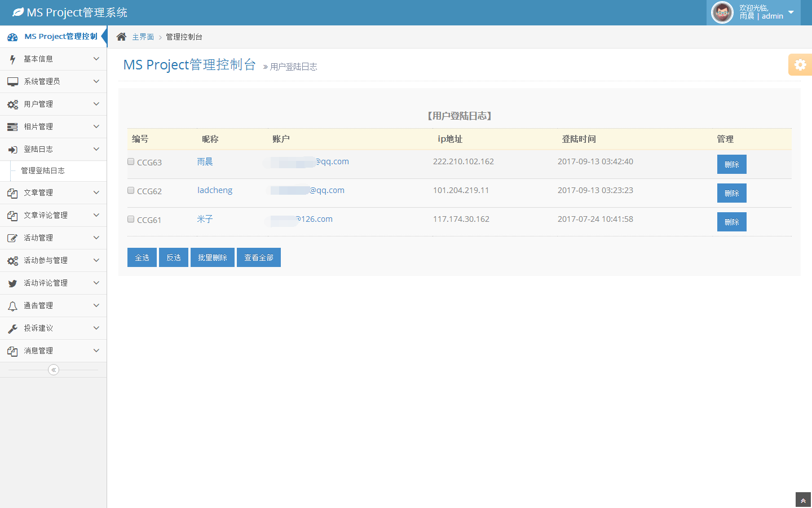Image resolution: width=812 pixels, height=508 pixels.
Task: Check the CCG63 row checkbox
Action: coord(131,162)
